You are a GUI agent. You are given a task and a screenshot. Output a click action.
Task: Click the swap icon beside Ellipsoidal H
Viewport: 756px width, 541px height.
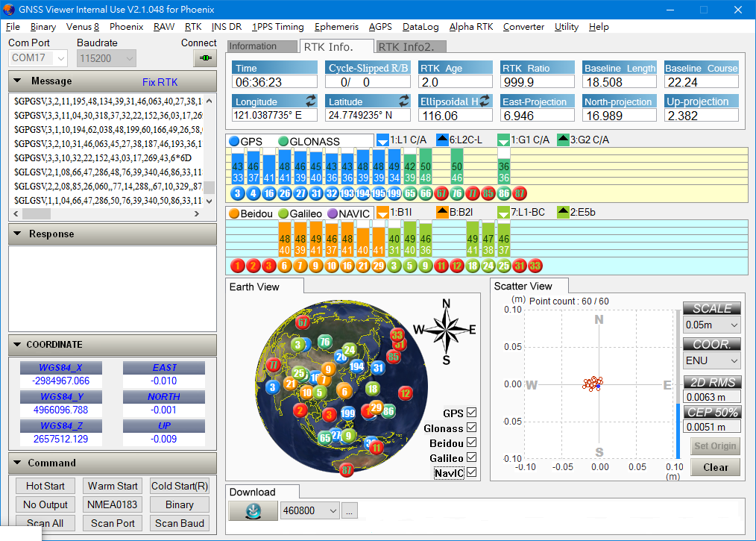pos(485,101)
